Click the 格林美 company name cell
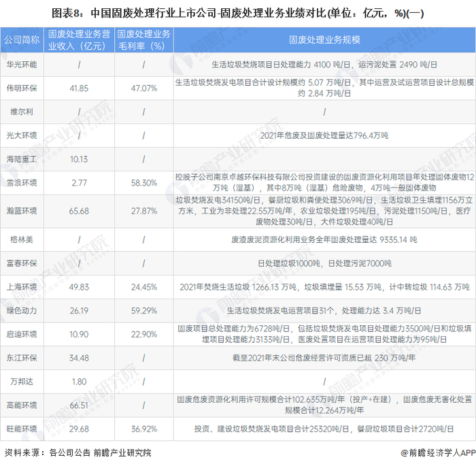476x466 pixels. tap(22, 239)
